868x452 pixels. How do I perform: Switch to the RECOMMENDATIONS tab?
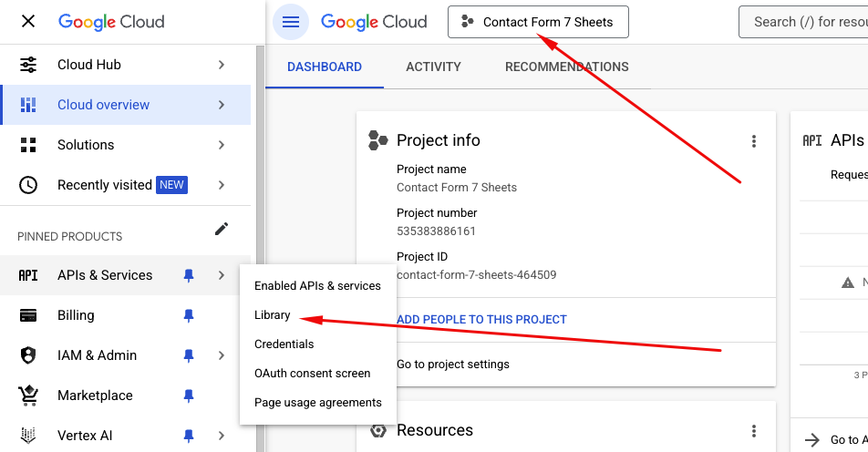[x=567, y=67]
